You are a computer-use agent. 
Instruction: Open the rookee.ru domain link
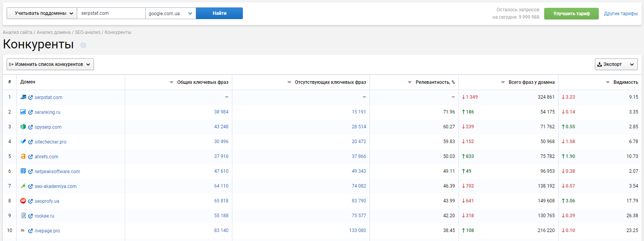44,216
